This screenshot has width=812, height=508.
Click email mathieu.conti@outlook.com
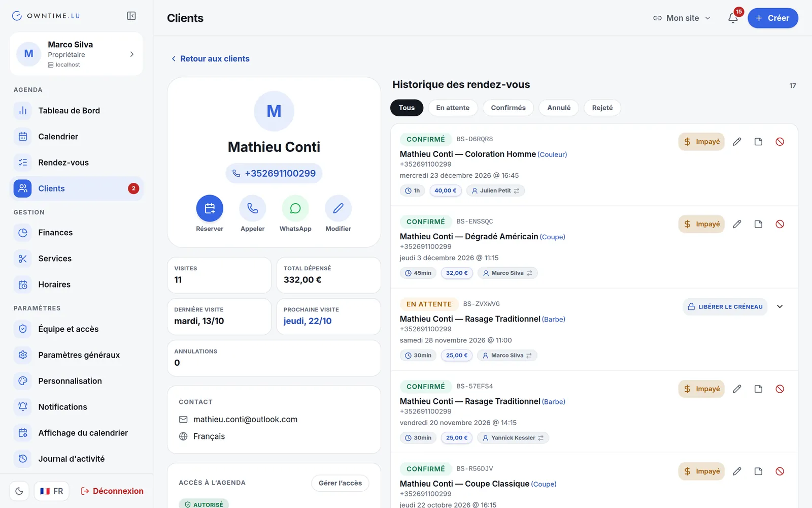245,420
